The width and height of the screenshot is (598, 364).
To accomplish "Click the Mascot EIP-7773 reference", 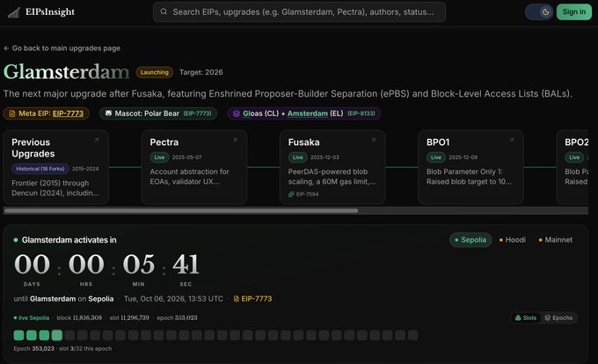I will (197, 113).
